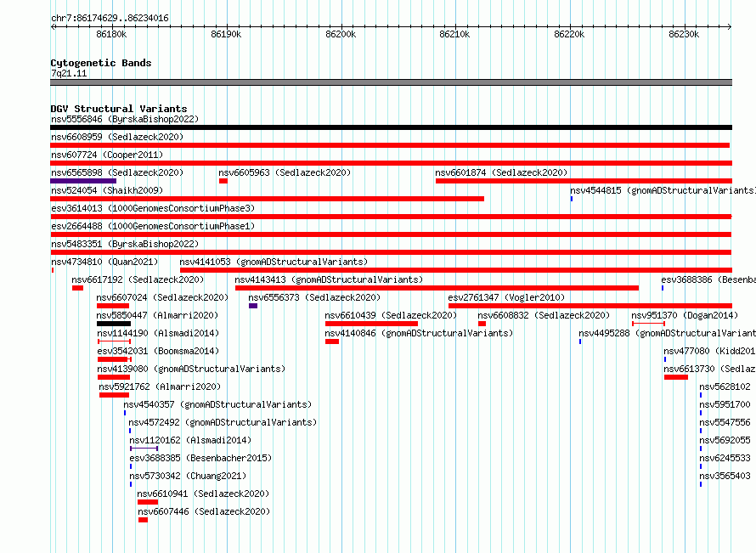The height and width of the screenshot is (553, 756).
Task: Open the nsv6607446 (Sedlazeck2020) label
Action: click(x=204, y=511)
